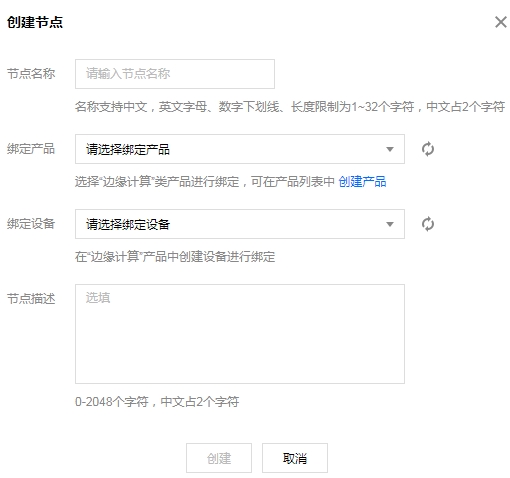Click the 0-2048个字符 hint text
This screenshot has height=478, width=510.
[x=157, y=402]
